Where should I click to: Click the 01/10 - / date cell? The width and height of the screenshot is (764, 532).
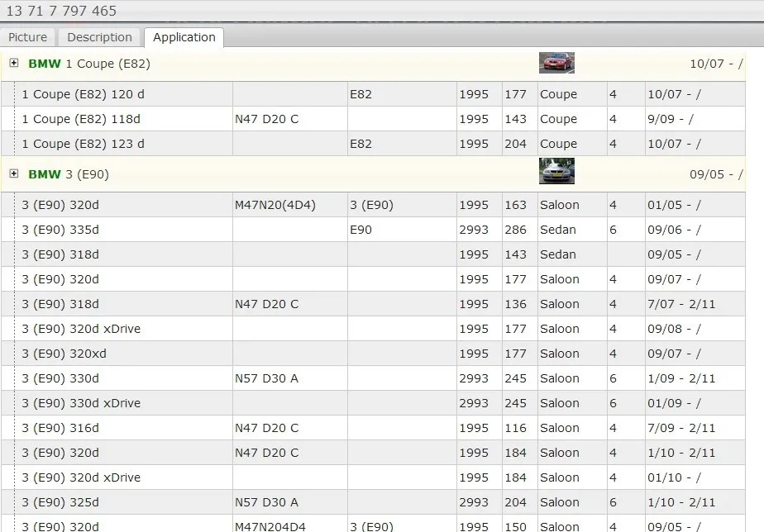[675, 477]
